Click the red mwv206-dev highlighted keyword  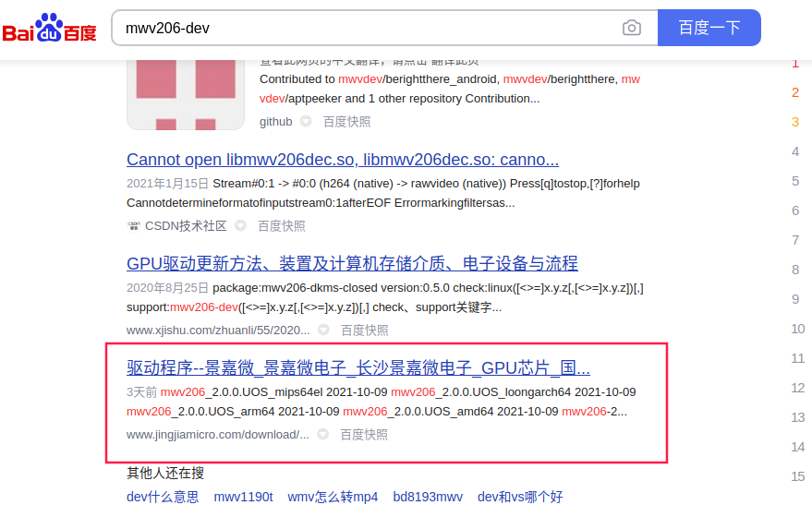204,307
